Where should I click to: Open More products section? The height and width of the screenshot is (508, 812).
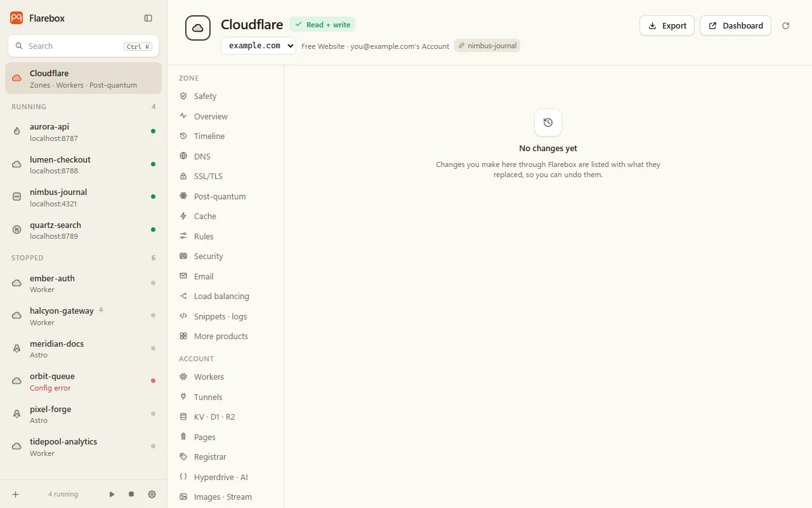pyautogui.click(x=225, y=336)
